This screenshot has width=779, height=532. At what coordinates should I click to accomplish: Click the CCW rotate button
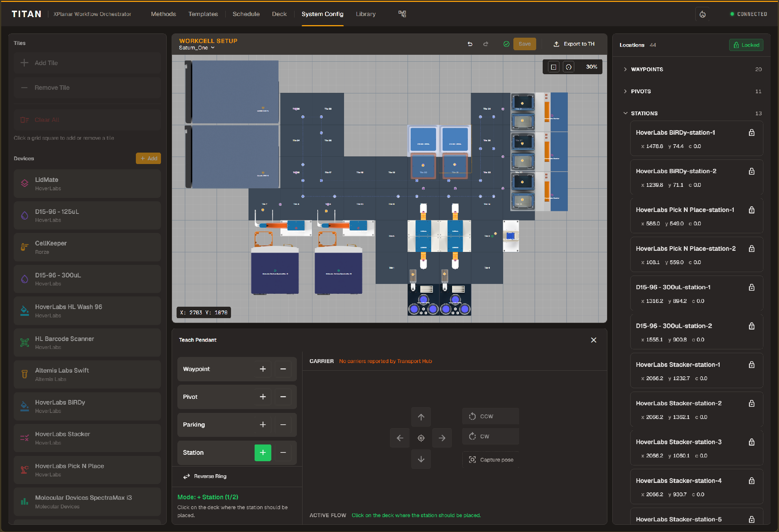click(491, 416)
